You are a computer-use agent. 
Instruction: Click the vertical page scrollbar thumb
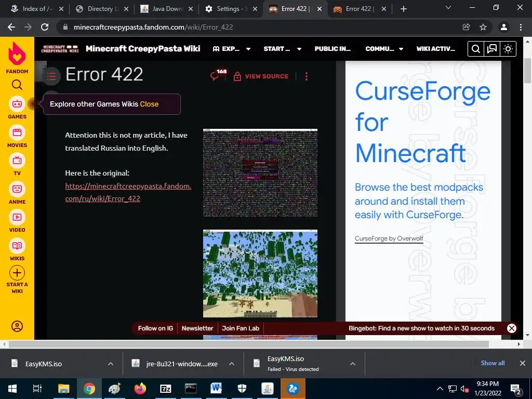click(527, 71)
